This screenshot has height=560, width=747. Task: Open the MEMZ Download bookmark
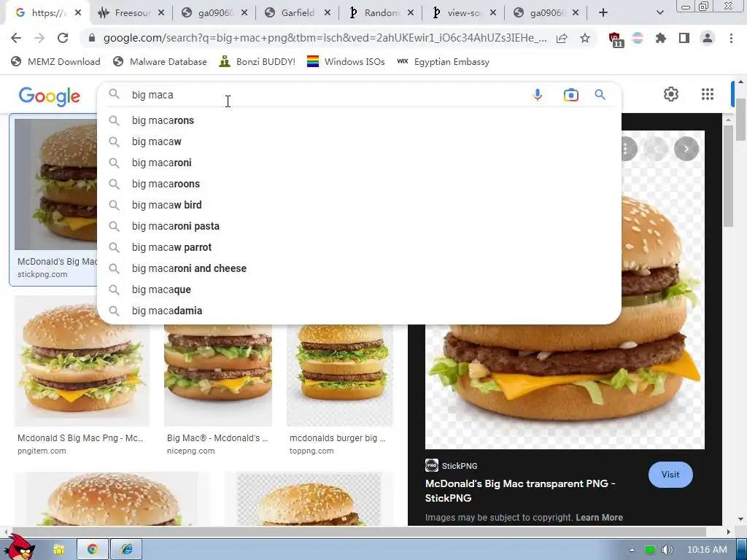(55, 61)
